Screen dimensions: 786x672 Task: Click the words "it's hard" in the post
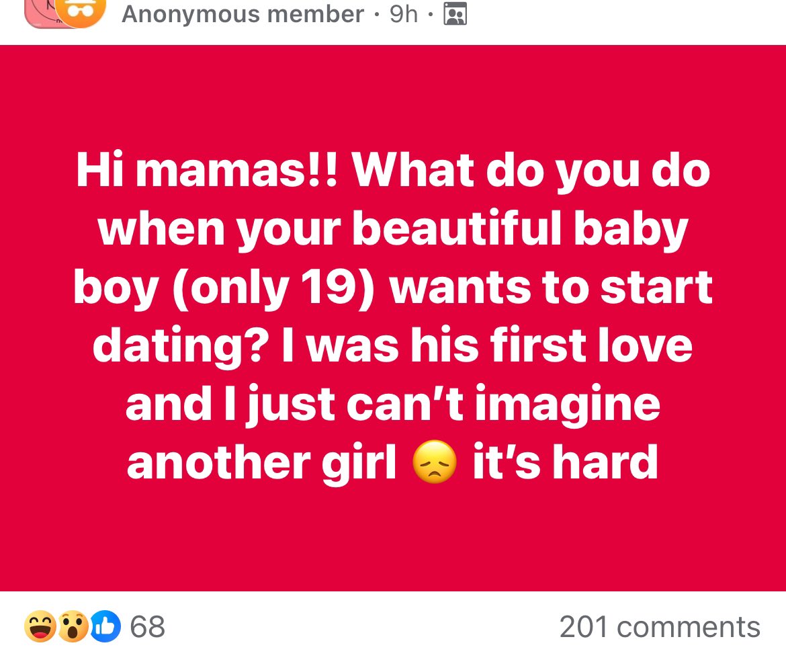564,462
